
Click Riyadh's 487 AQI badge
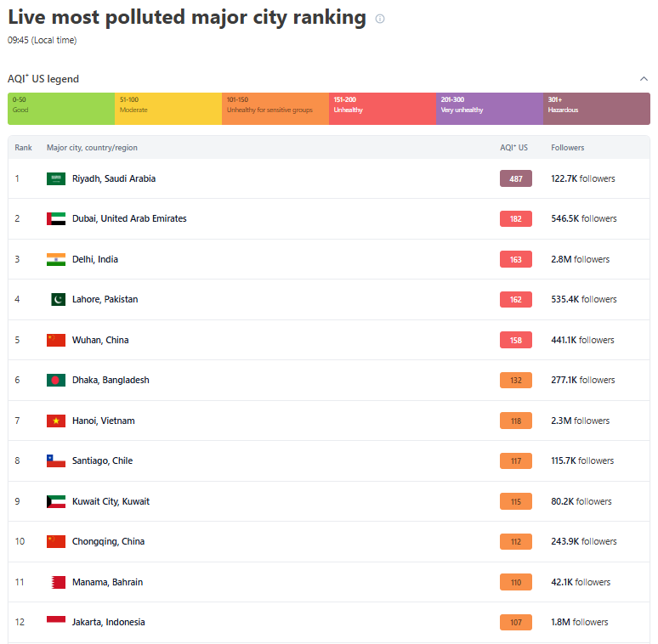pyautogui.click(x=516, y=178)
